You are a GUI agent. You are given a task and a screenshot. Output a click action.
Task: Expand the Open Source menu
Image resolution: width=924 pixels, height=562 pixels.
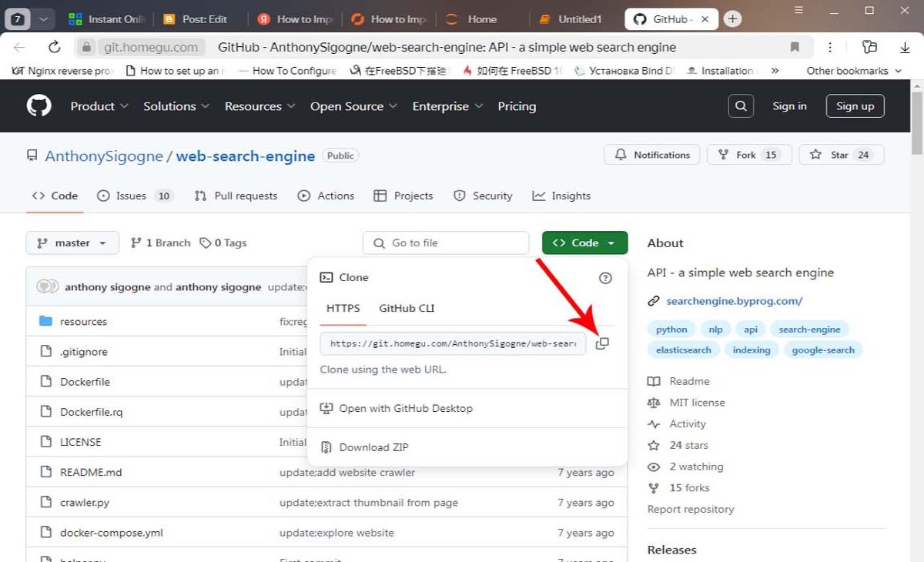click(x=353, y=106)
